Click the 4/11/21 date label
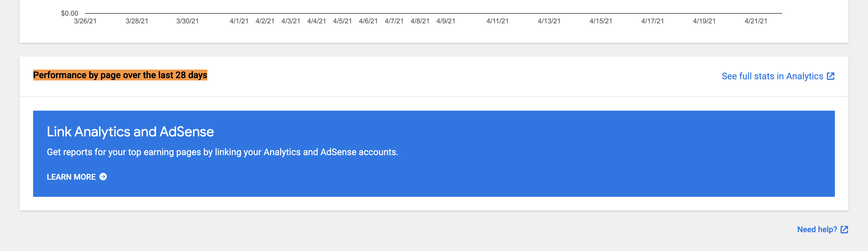This screenshot has height=251, width=868. coord(497,21)
